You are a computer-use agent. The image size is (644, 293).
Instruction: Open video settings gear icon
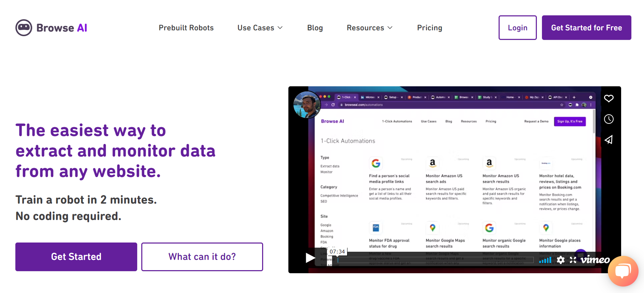pyautogui.click(x=560, y=260)
